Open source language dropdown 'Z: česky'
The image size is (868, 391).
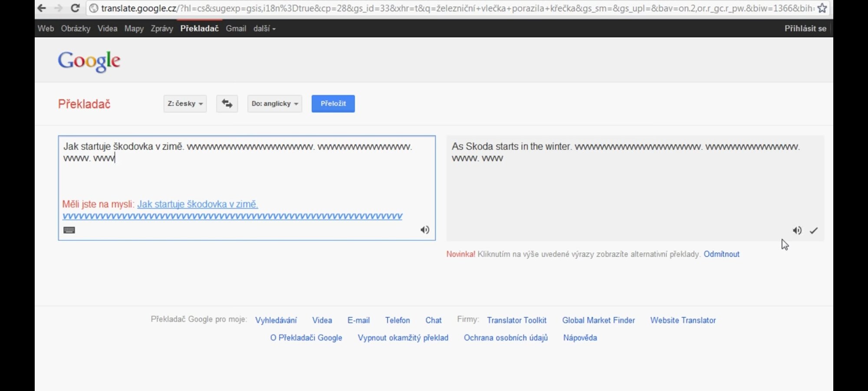tap(185, 104)
